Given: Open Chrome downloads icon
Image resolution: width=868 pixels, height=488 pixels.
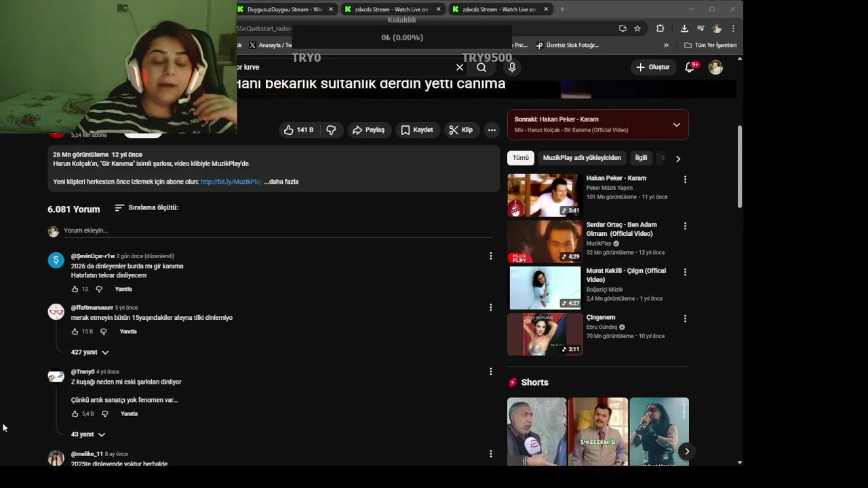Looking at the screenshot, I should [x=684, y=28].
